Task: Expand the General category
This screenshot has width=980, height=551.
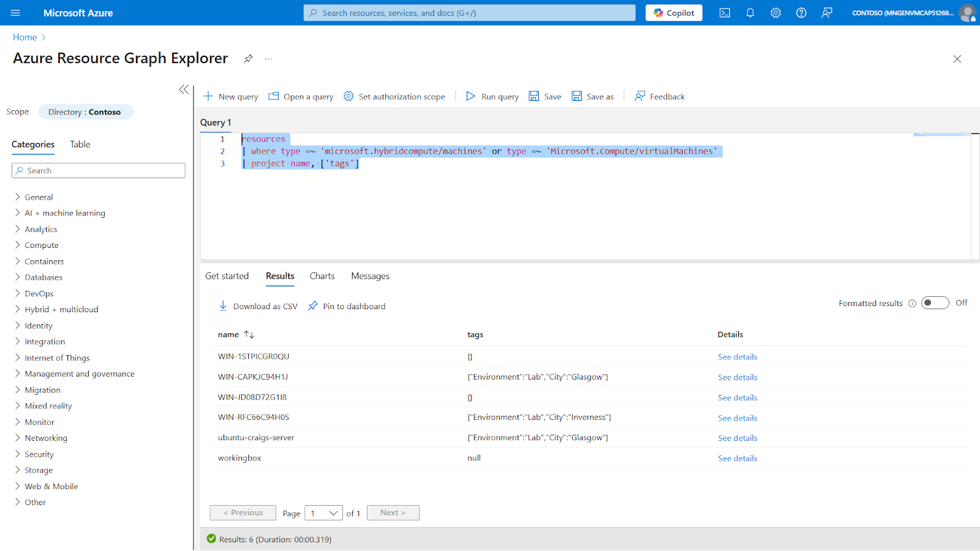Action: (33, 197)
